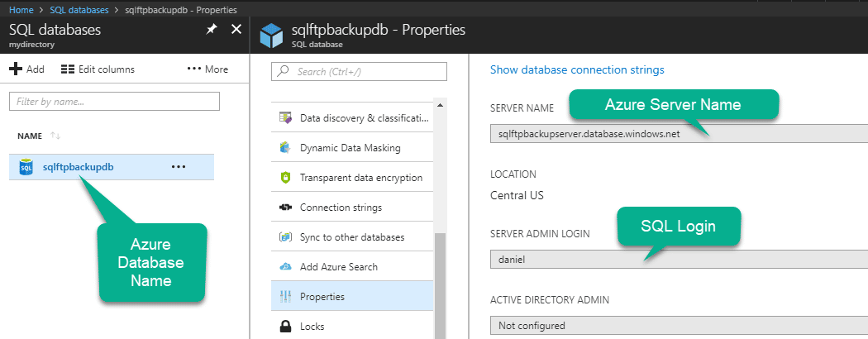This screenshot has height=339, width=868.
Task: Click the Central US location text
Action: point(517,195)
